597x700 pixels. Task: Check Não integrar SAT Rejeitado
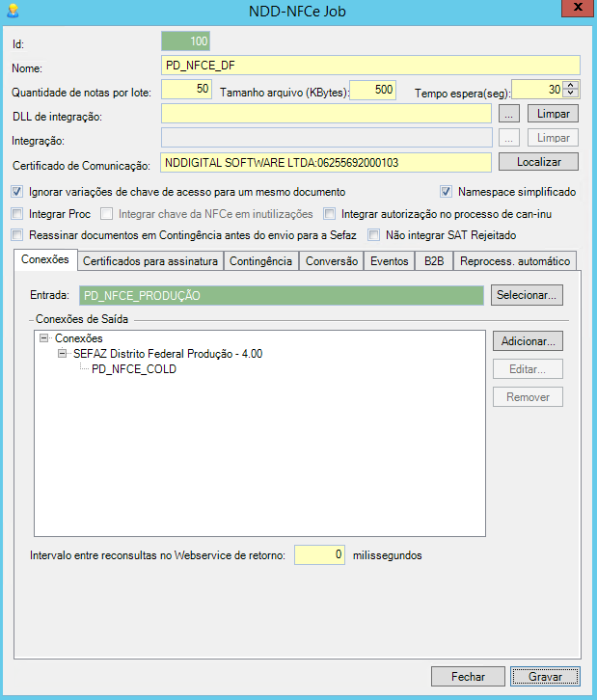[374, 235]
